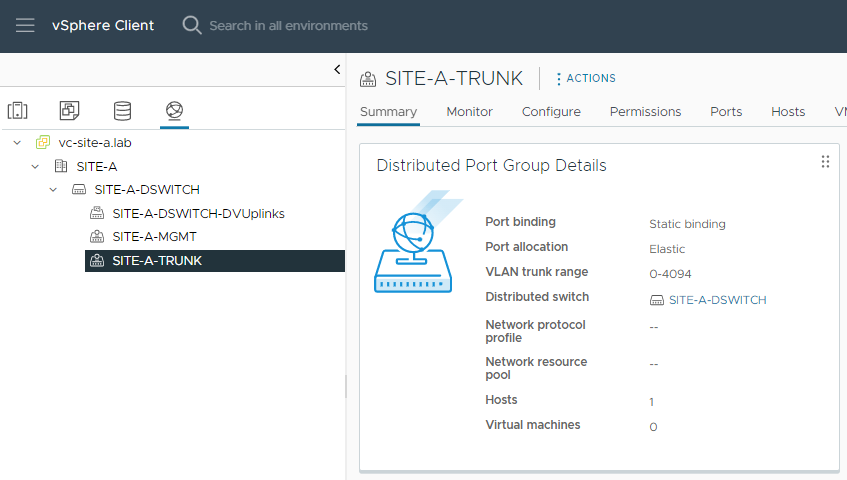
Task: Click the port group icon in the page header
Action: pos(368,79)
